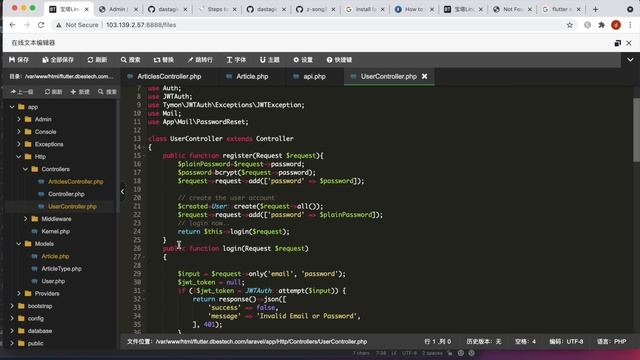Open Controller.php in the file tree
Image resolution: width=640 pixels, height=360 pixels.
coord(66,194)
